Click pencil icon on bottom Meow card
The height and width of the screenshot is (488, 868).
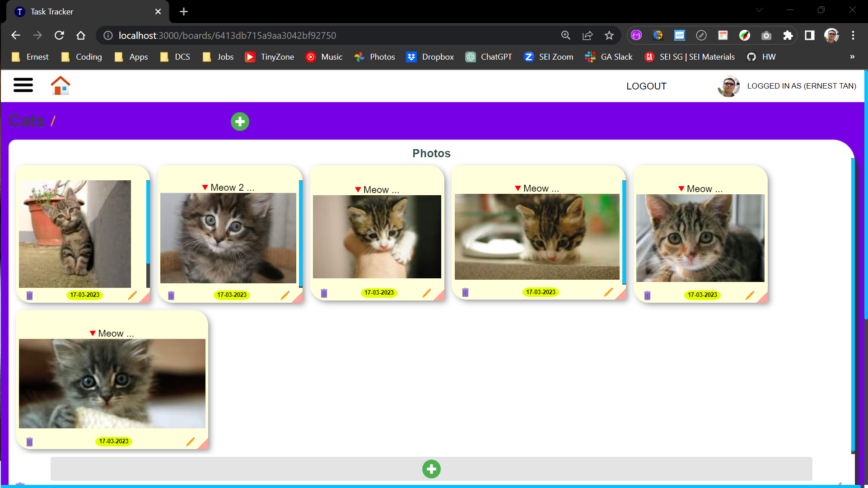click(190, 441)
